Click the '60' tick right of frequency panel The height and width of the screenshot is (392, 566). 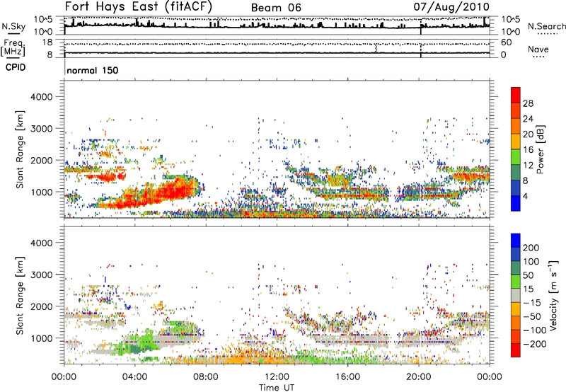(x=506, y=42)
